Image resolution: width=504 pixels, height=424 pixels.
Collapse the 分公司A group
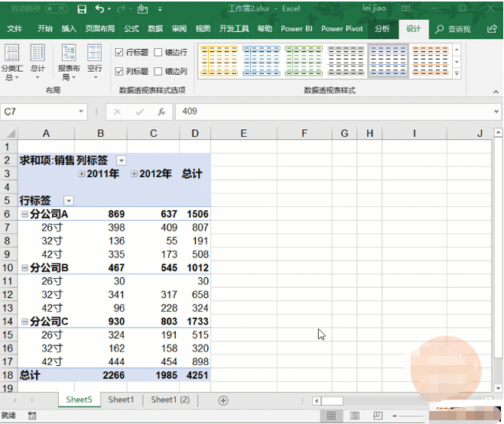coord(24,214)
